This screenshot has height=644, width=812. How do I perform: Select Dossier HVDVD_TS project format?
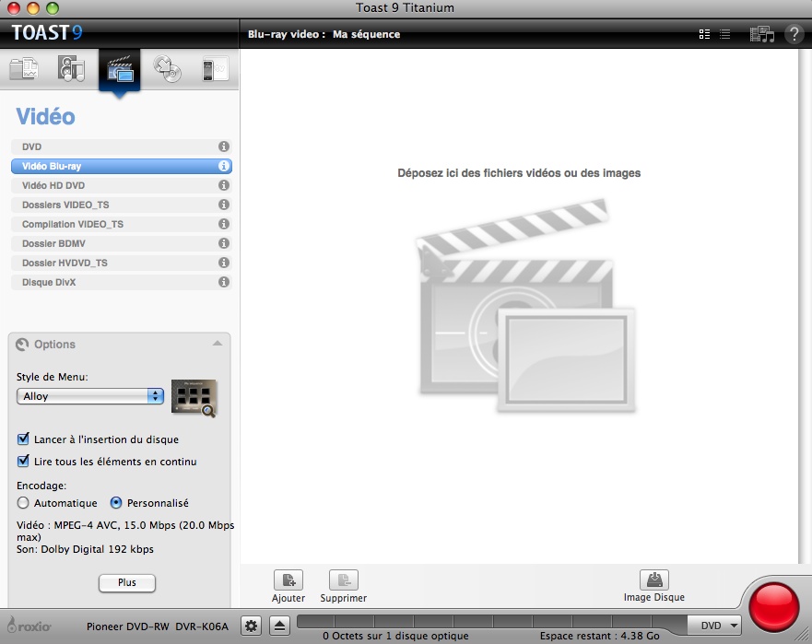121,263
